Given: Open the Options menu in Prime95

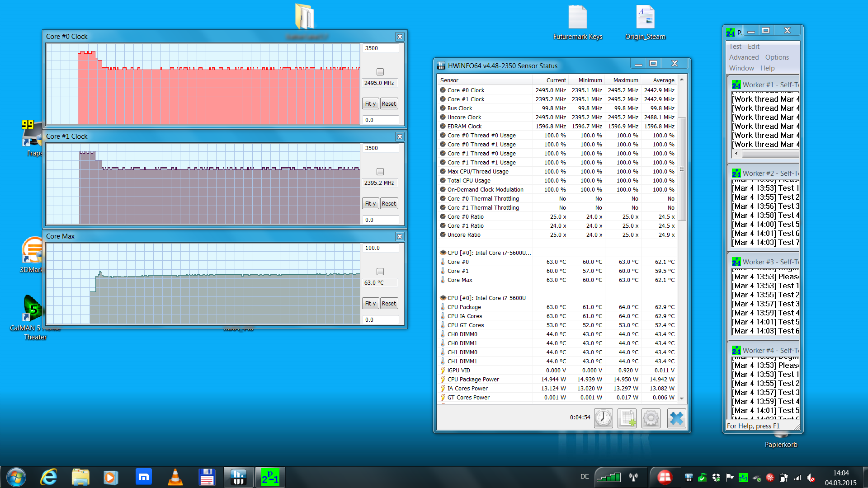Looking at the screenshot, I should [777, 57].
